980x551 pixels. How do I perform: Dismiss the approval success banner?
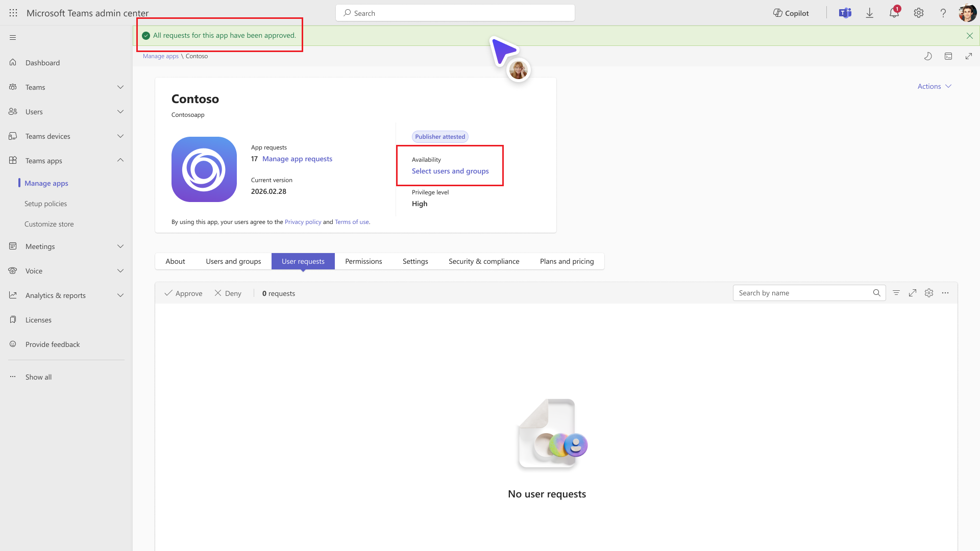point(970,36)
